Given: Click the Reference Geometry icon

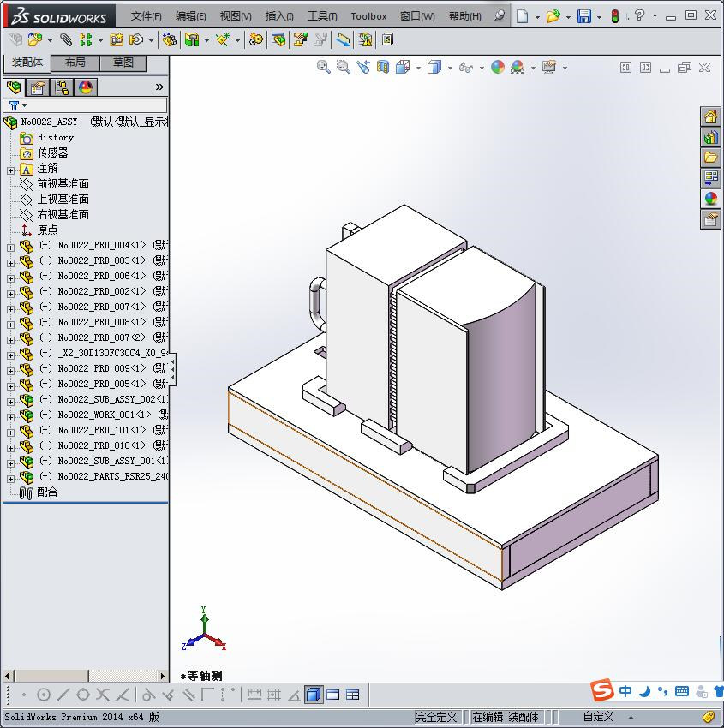Looking at the screenshot, I should 223,40.
